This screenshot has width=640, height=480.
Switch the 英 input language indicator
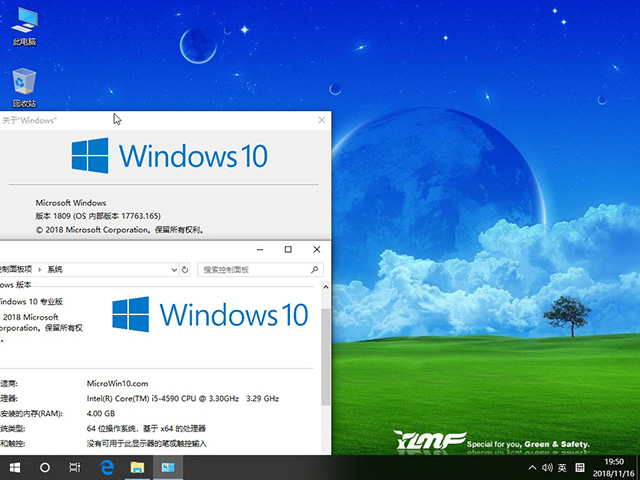562,467
